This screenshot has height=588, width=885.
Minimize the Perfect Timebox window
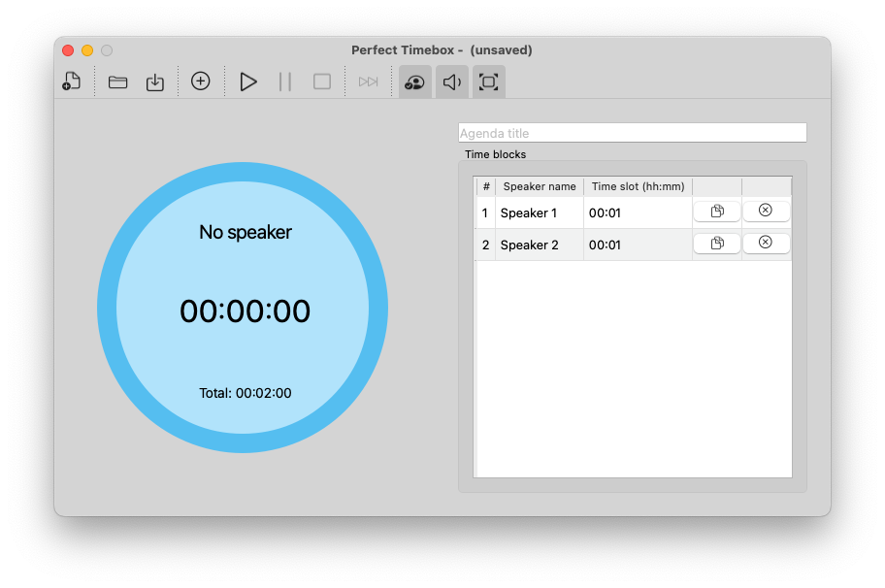pos(87,50)
